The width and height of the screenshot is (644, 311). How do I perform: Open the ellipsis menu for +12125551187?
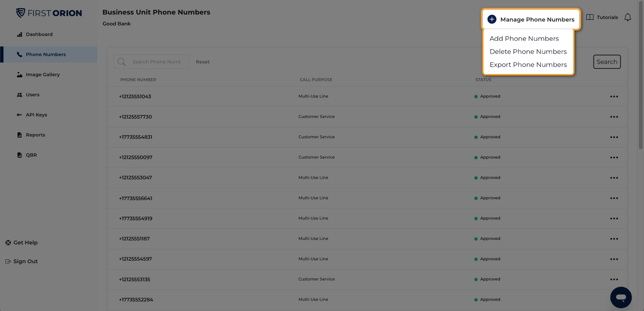[614, 239]
